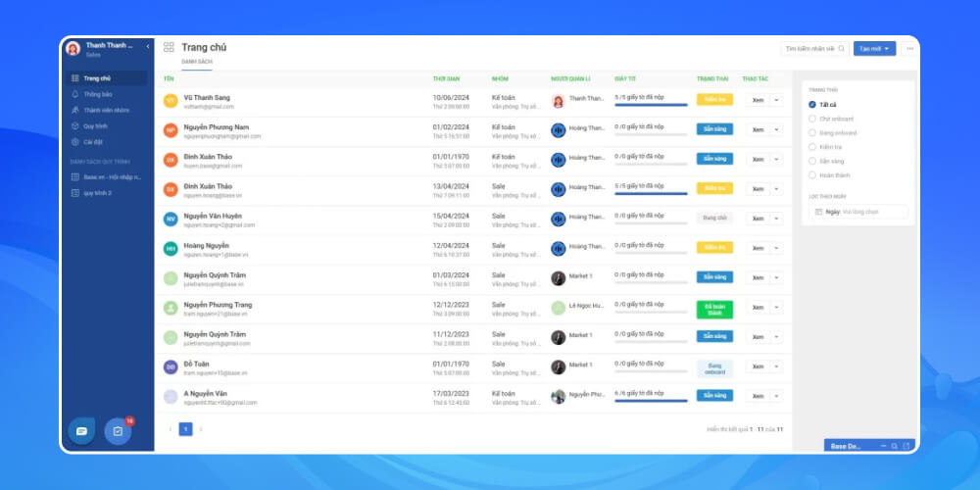Click Market 1 manager avatar in Đỗ Tuấn row

coord(559,367)
